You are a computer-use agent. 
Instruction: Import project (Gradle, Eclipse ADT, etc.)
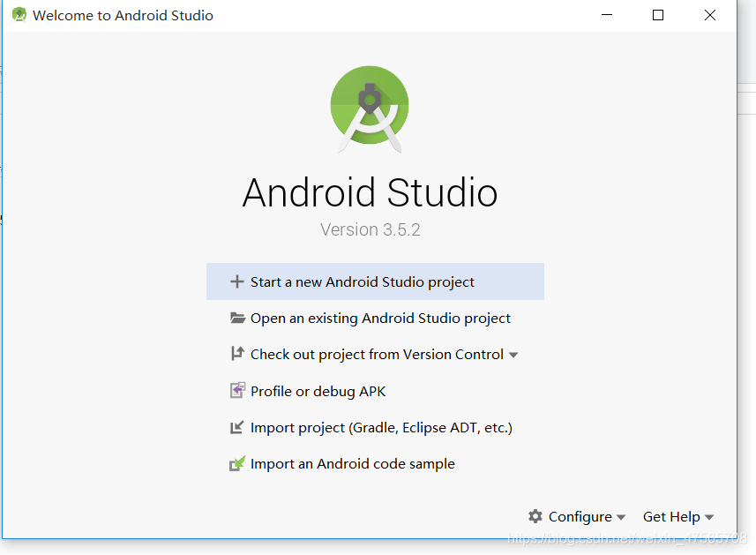coord(375,428)
